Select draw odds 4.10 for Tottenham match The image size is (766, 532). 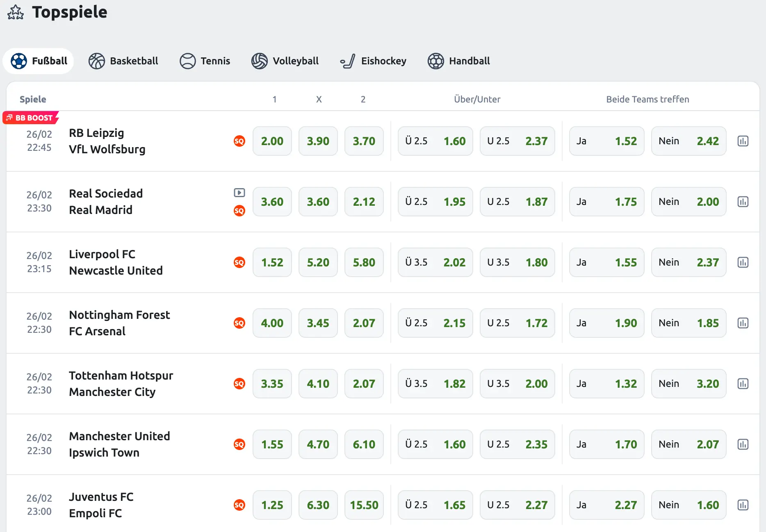(x=318, y=384)
